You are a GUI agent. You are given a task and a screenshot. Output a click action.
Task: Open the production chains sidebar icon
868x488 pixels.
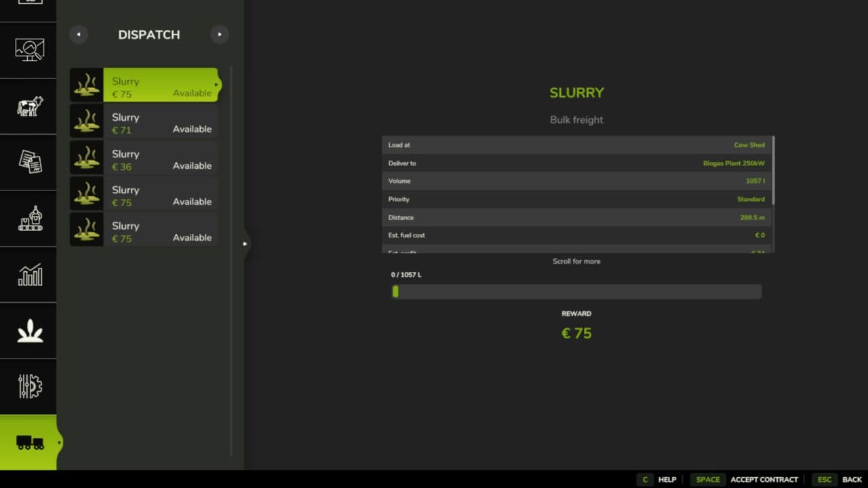[28, 218]
